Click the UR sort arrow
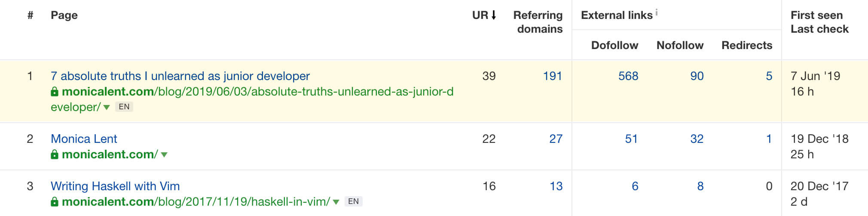This screenshot has width=868, height=216. tap(494, 15)
